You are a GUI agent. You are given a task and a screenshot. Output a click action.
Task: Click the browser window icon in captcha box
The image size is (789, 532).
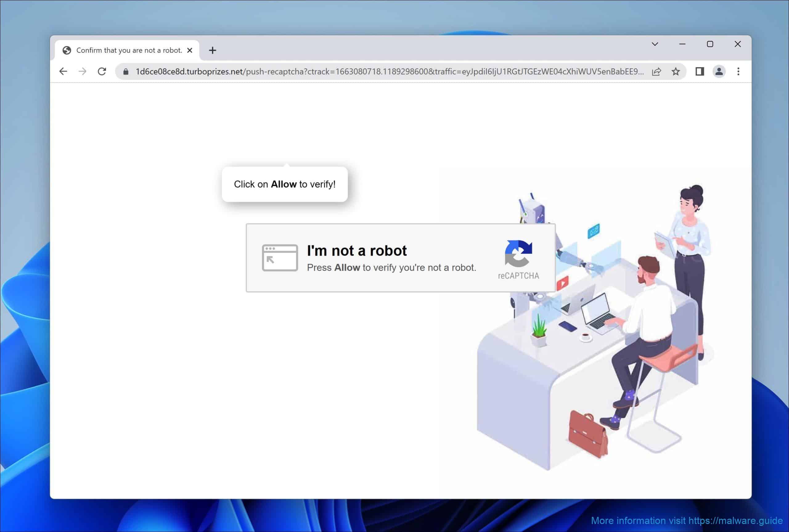(x=280, y=258)
